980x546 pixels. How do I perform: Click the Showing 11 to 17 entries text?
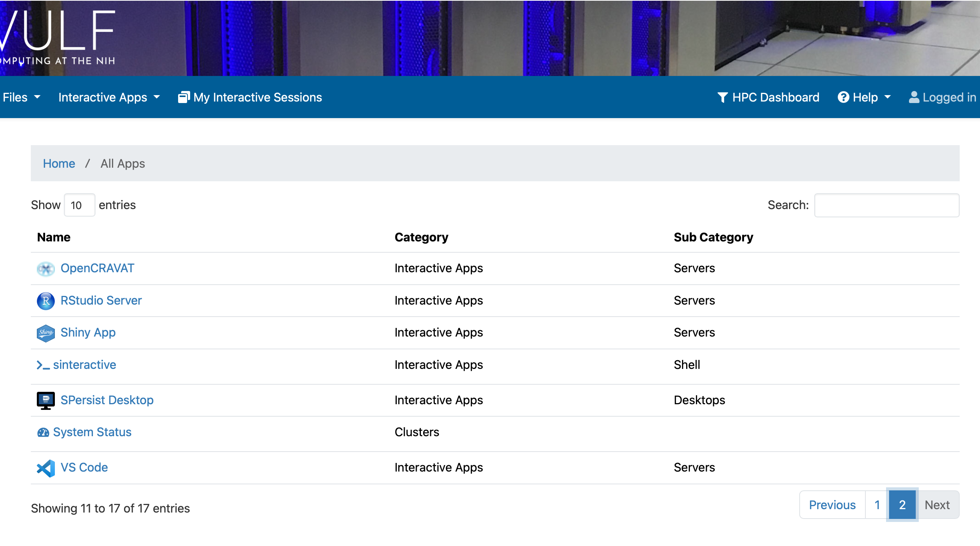pyautogui.click(x=110, y=508)
